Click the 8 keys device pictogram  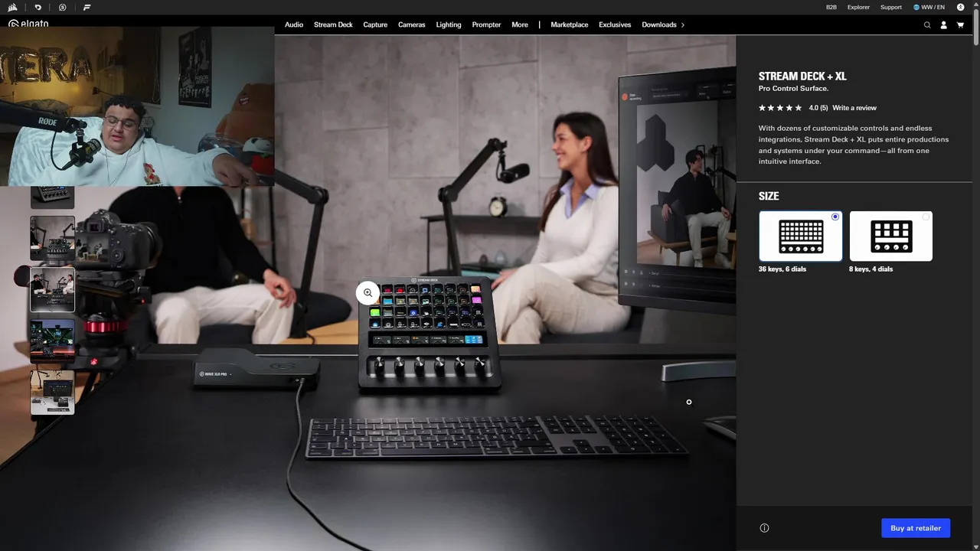point(891,236)
